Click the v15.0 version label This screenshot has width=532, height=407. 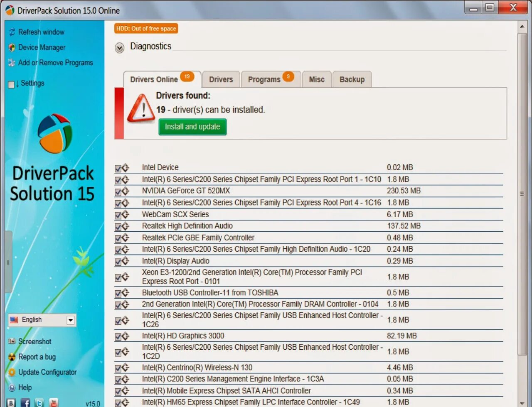(x=93, y=403)
